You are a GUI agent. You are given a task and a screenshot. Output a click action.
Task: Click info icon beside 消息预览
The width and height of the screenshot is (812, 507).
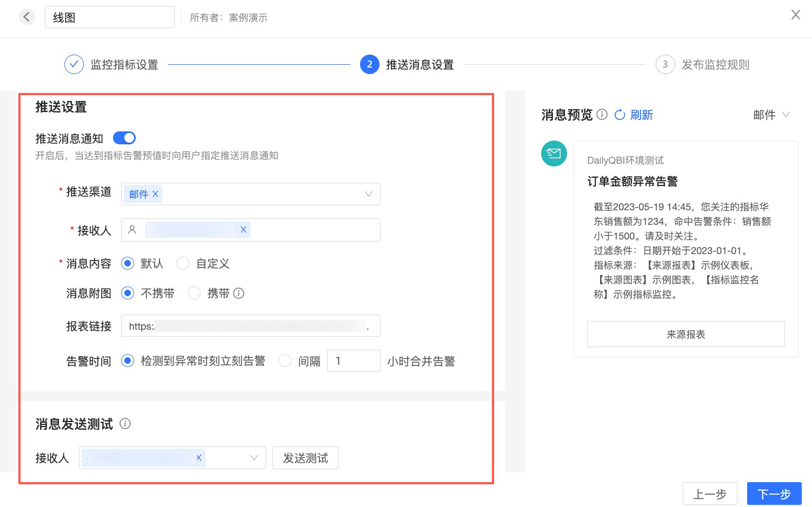[x=602, y=115]
